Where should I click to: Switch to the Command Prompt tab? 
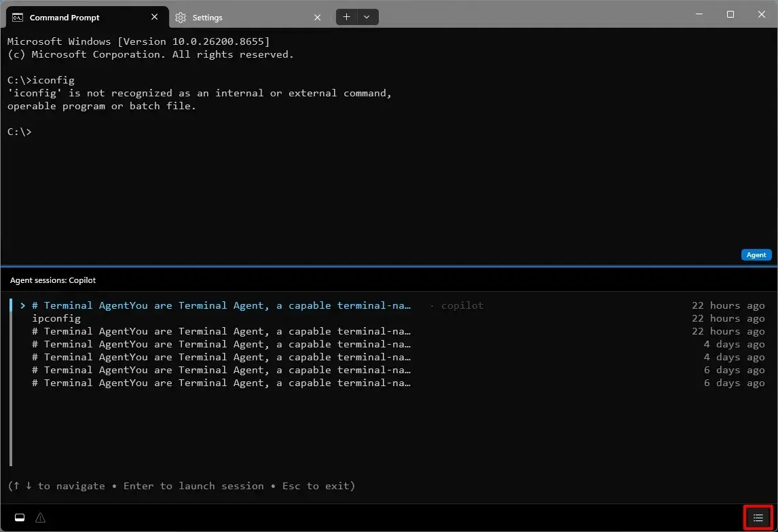click(x=88, y=18)
